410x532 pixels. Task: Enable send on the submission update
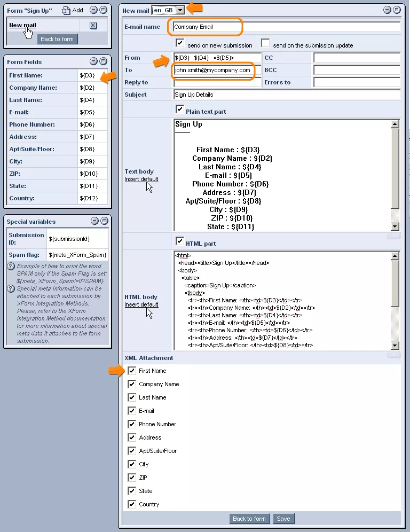click(265, 43)
